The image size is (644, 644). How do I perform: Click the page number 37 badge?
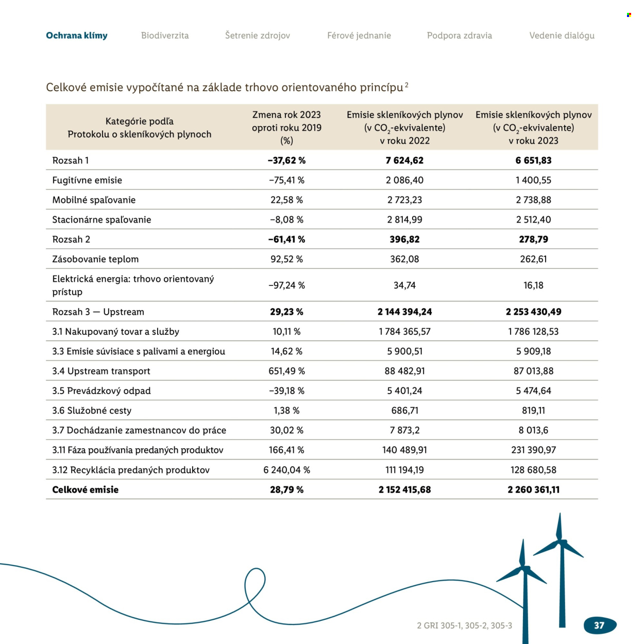600,625
